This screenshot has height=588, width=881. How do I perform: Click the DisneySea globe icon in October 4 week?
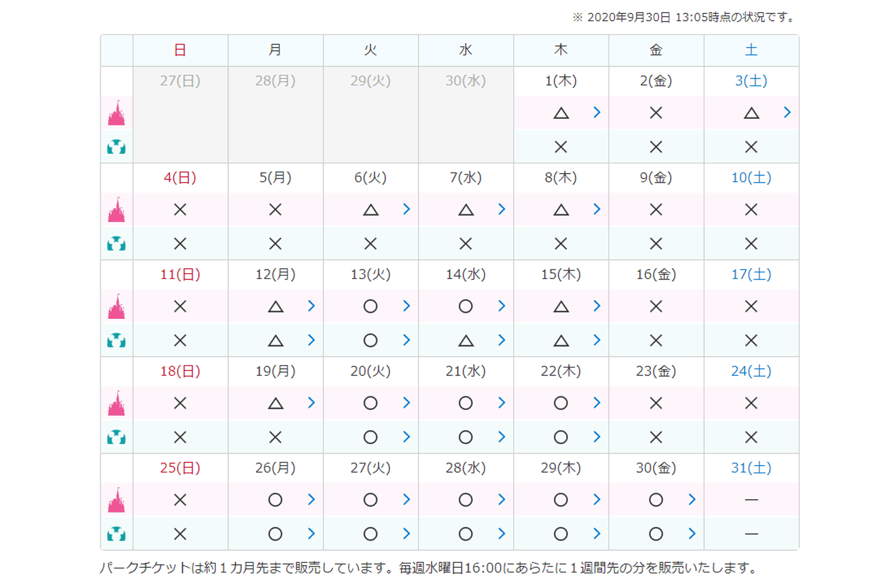point(116,243)
